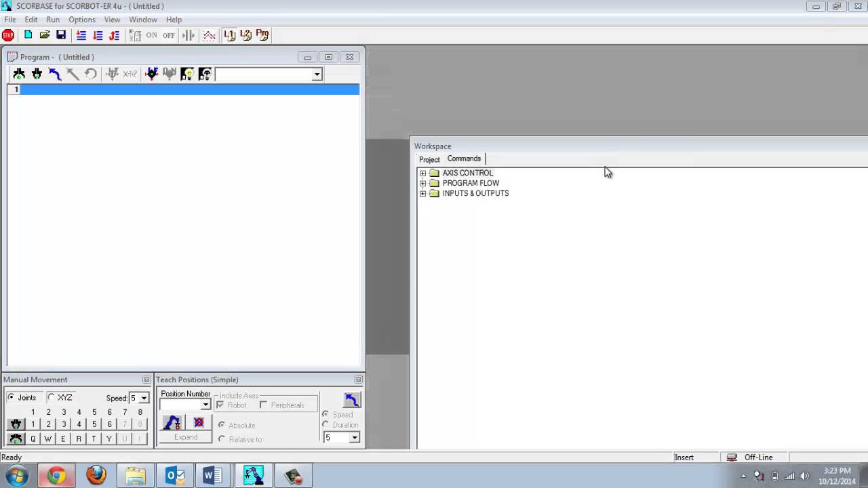
Task: Open Google Chrome from the taskbar
Action: coord(57,476)
